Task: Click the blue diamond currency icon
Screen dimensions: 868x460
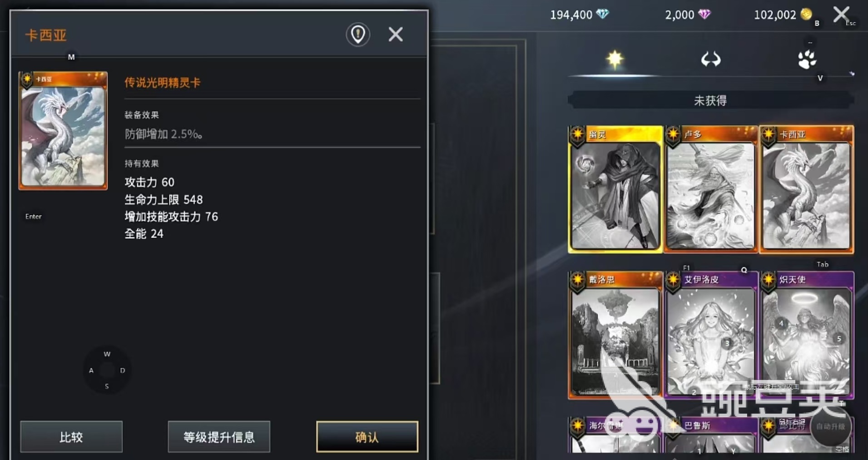Action: coord(602,14)
